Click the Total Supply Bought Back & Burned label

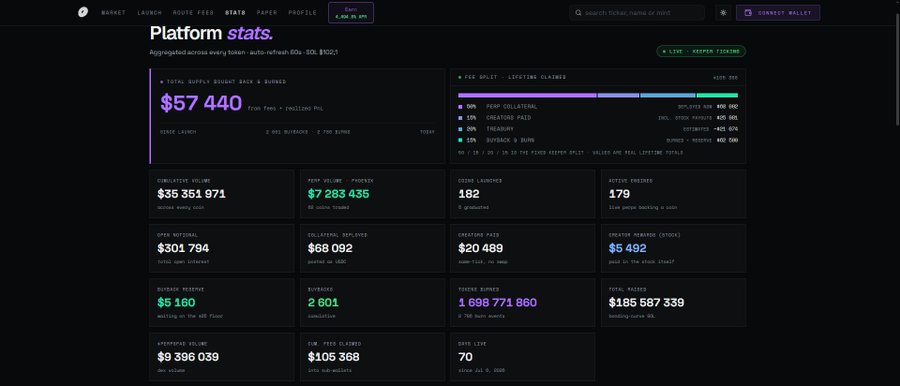click(226, 82)
